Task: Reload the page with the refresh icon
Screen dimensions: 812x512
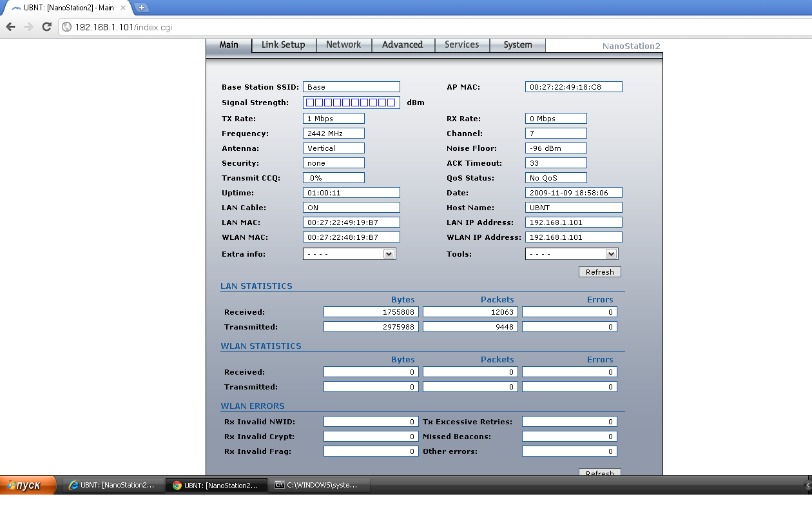Action: (x=46, y=26)
